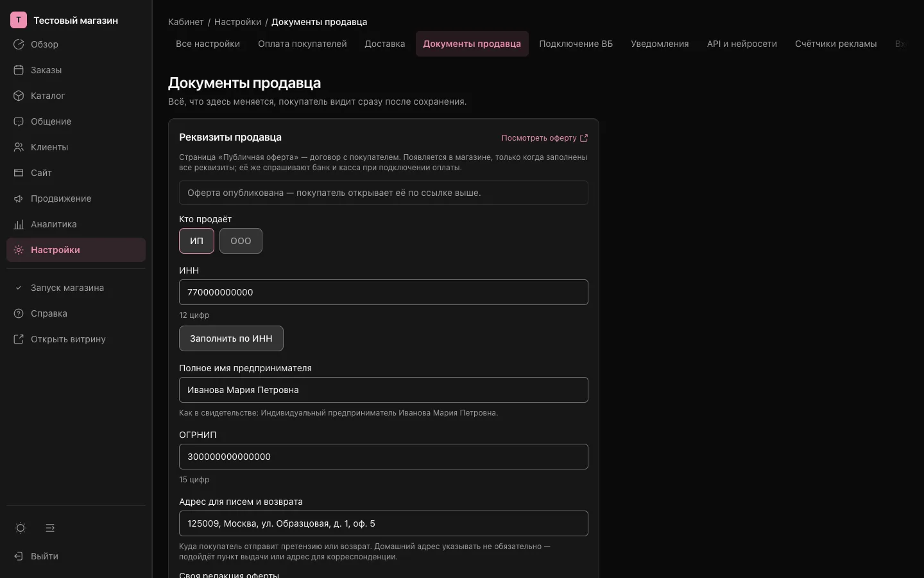Click the Клиенты people icon
This screenshot has width=924, height=578.
[19, 147]
